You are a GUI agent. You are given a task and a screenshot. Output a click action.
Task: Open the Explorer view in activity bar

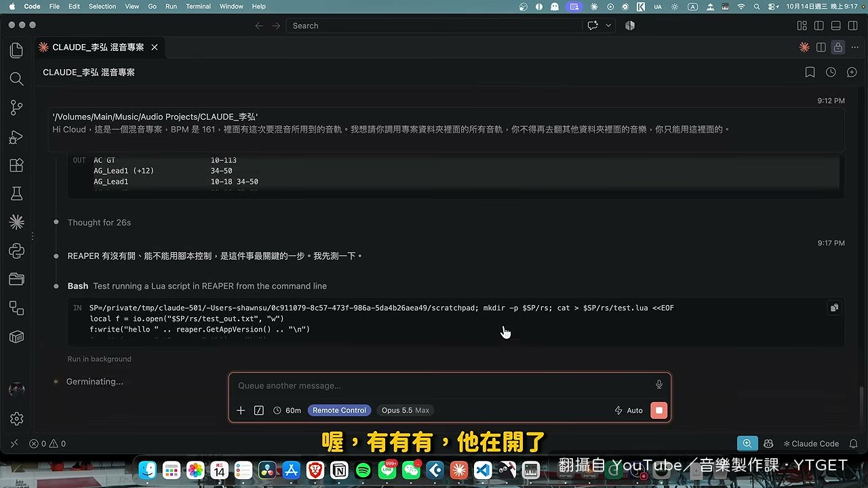[16, 50]
